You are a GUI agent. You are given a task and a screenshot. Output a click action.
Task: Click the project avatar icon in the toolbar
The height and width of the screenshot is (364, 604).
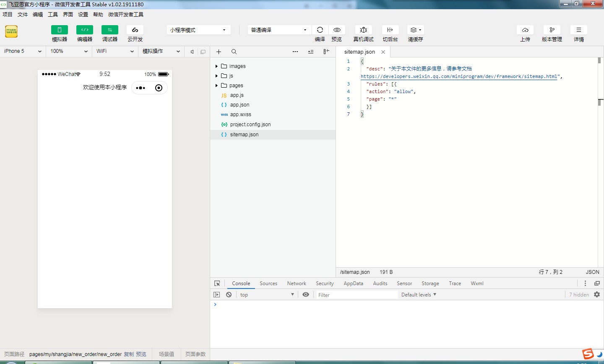[11, 31]
